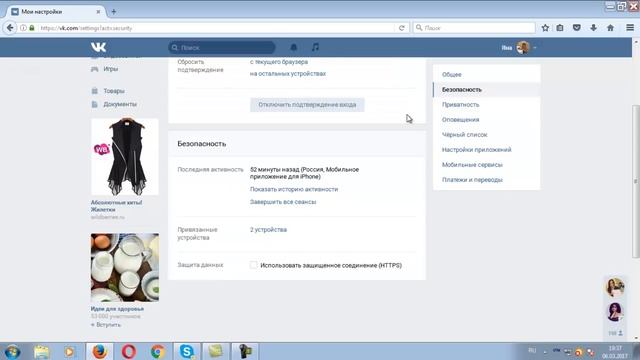Open downloads arrow icon
The image size is (640, 360).
pos(593,28)
